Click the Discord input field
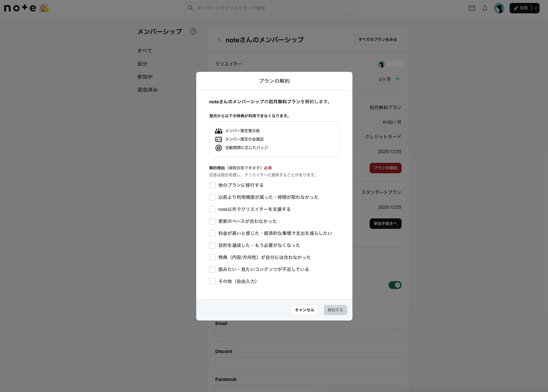Image resolution: width=548 pixels, height=392 pixels. click(308, 363)
